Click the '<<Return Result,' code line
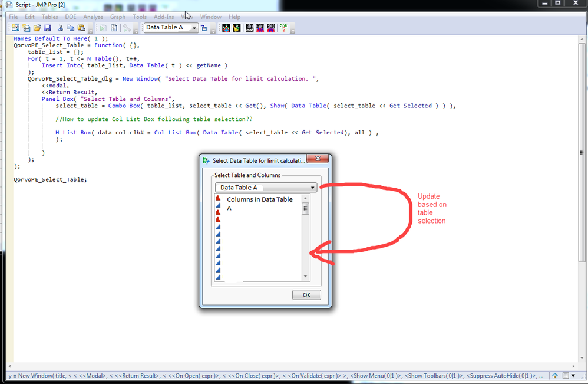Image resolution: width=588 pixels, height=384 pixels. 70,93
